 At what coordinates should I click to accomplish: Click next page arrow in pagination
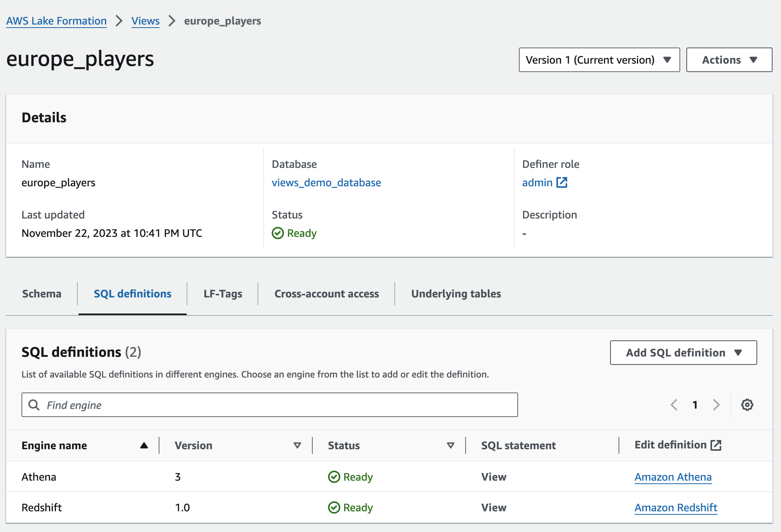click(716, 405)
